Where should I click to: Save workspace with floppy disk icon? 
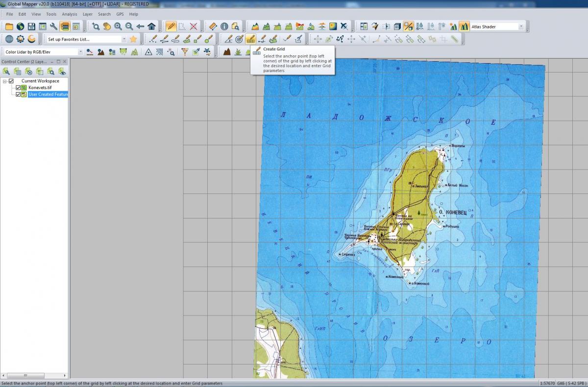click(31, 26)
